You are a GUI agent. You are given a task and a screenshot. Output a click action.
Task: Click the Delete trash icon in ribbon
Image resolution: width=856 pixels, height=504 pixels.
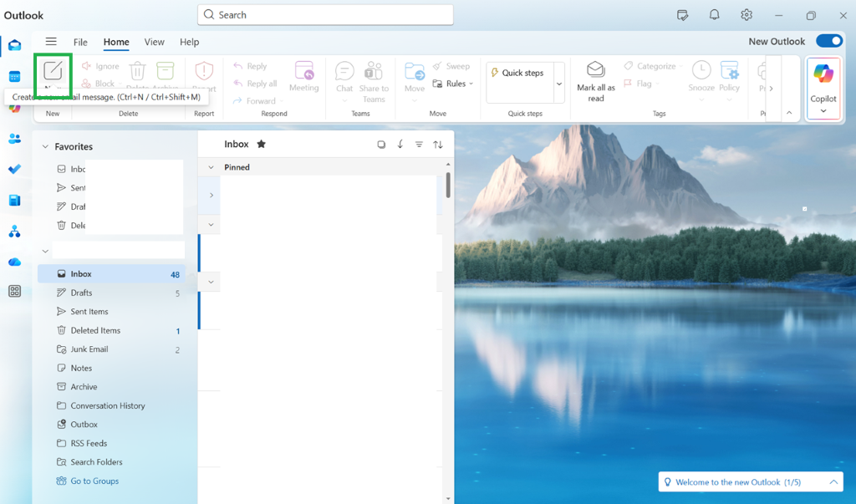pyautogui.click(x=138, y=71)
